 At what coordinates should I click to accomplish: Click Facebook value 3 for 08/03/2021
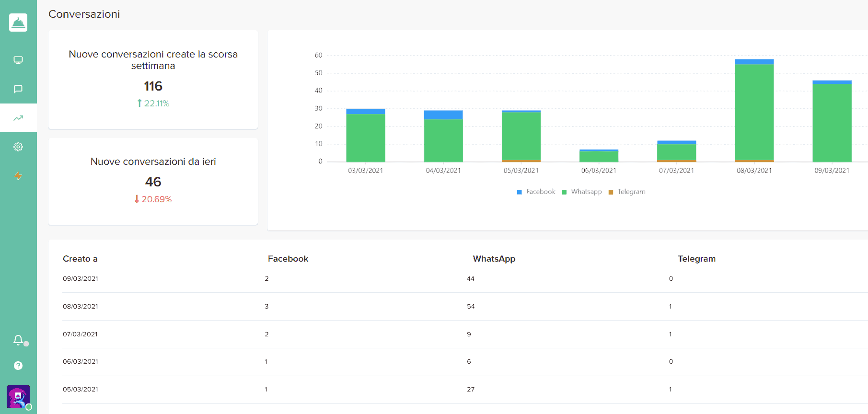[266, 306]
